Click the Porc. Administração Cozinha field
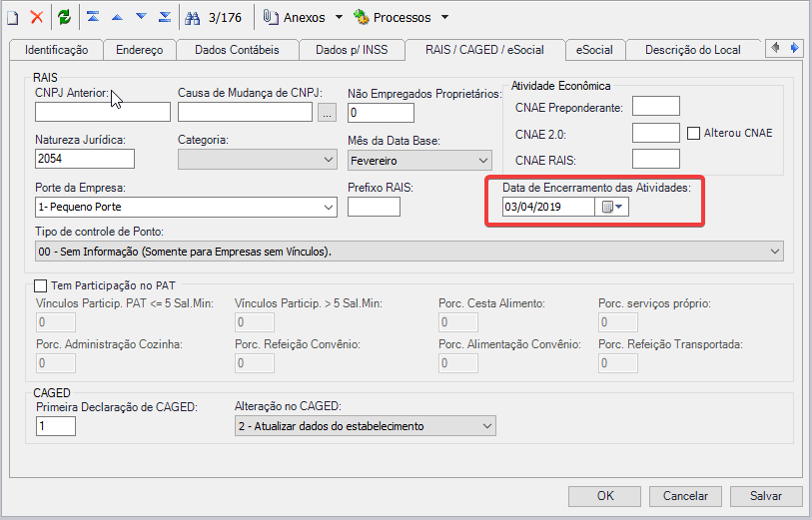The width and height of the screenshot is (812, 520). [56, 363]
